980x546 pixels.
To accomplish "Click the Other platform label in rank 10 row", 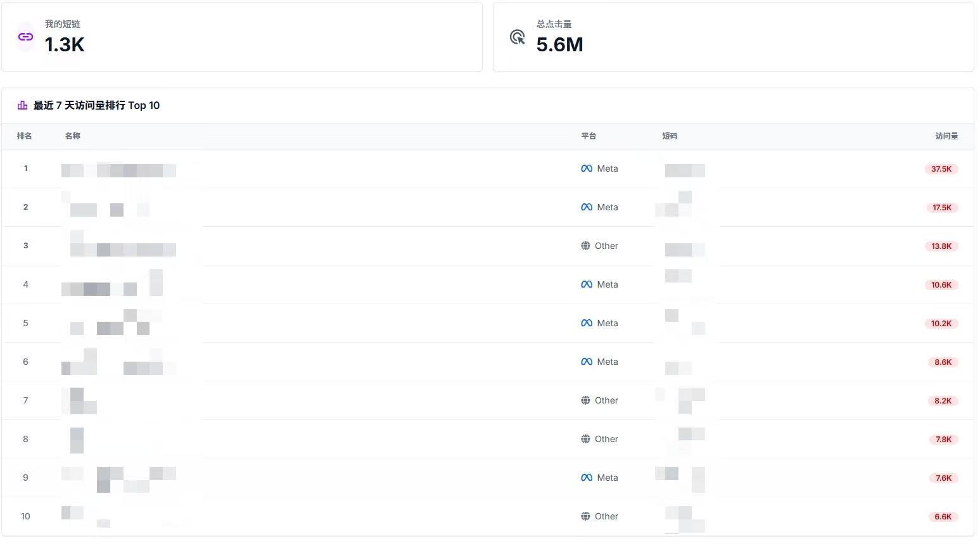I will pos(606,516).
